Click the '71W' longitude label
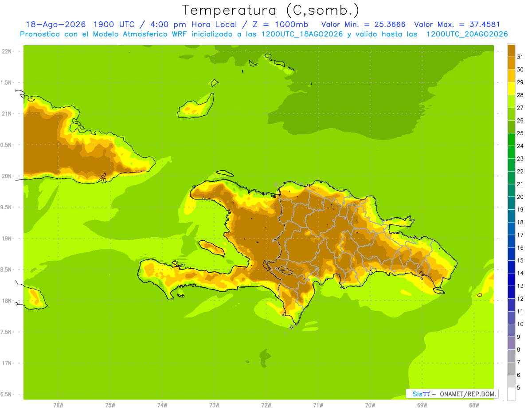Screen dimensions: 532x411 click(318, 405)
